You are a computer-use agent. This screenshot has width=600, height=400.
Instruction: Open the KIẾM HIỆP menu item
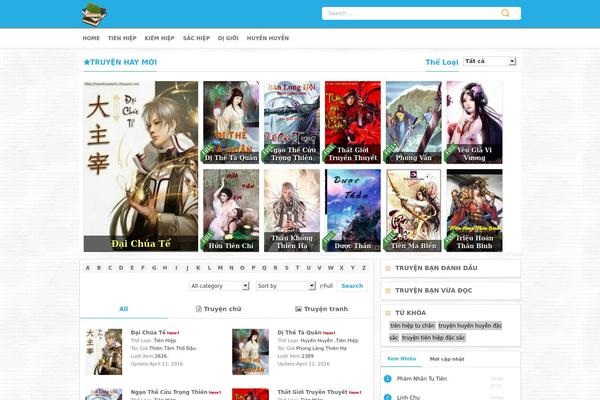(160, 38)
